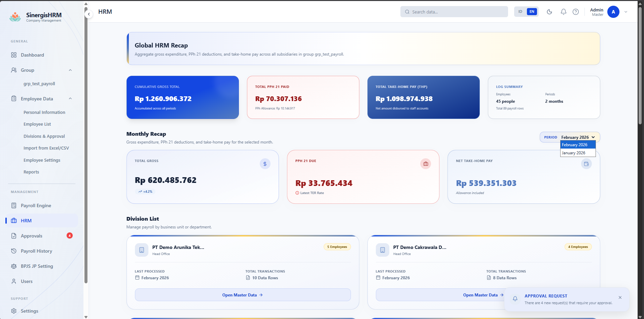Switch language to EN

(532, 11)
